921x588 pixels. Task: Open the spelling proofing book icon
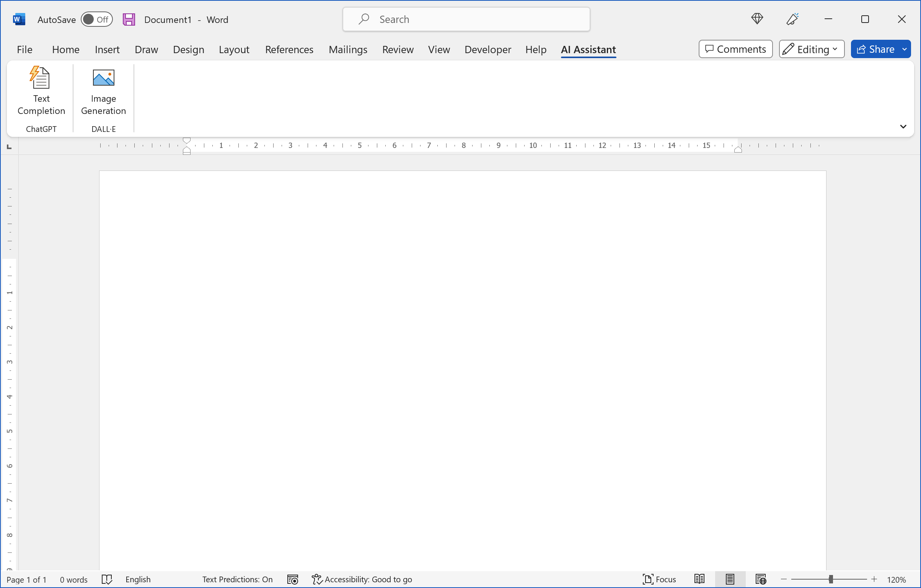pos(107,580)
